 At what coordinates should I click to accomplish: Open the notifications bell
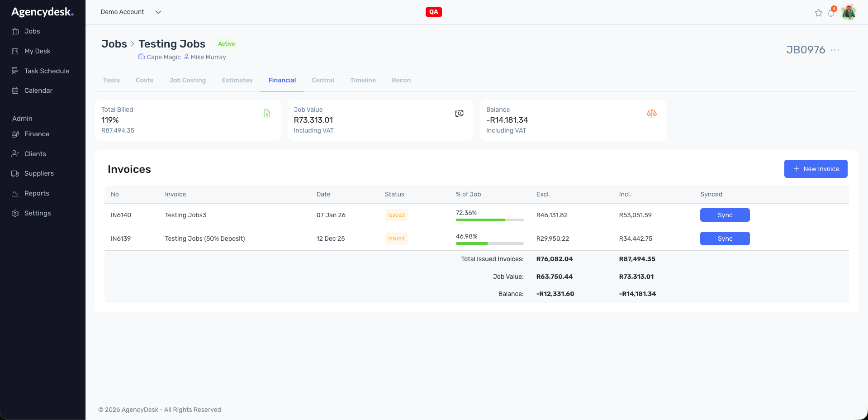831,13
